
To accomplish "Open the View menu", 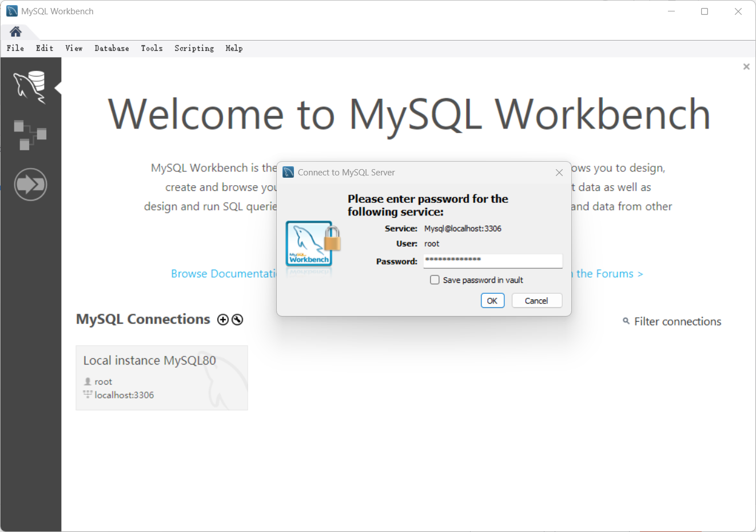I will pos(74,49).
